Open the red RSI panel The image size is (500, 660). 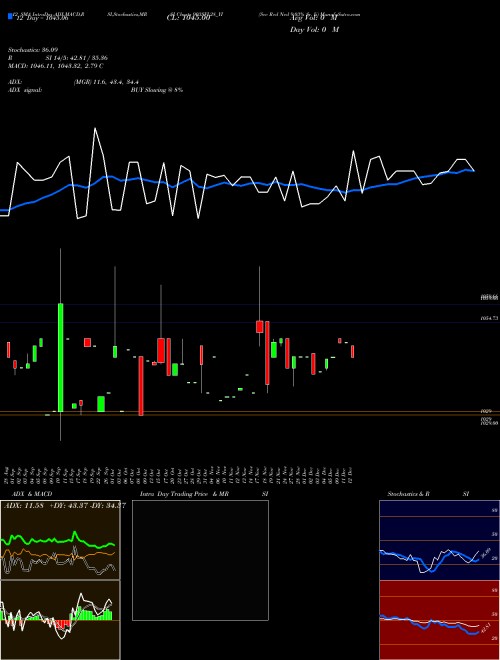click(439, 620)
